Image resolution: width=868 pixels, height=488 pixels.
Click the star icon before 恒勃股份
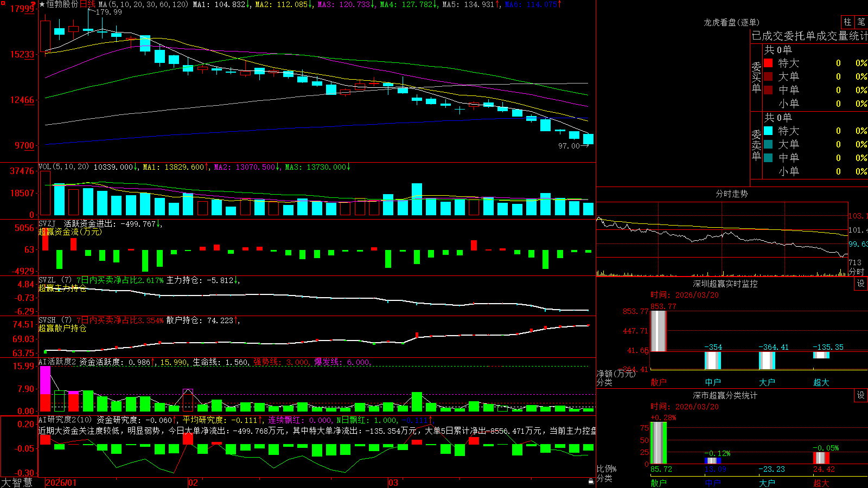[42, 4]
